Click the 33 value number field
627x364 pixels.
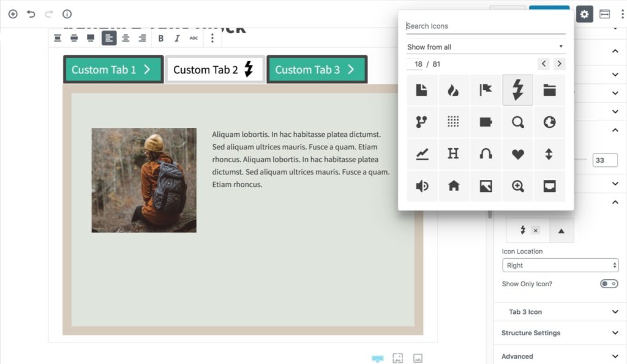[x=604, y=160]
